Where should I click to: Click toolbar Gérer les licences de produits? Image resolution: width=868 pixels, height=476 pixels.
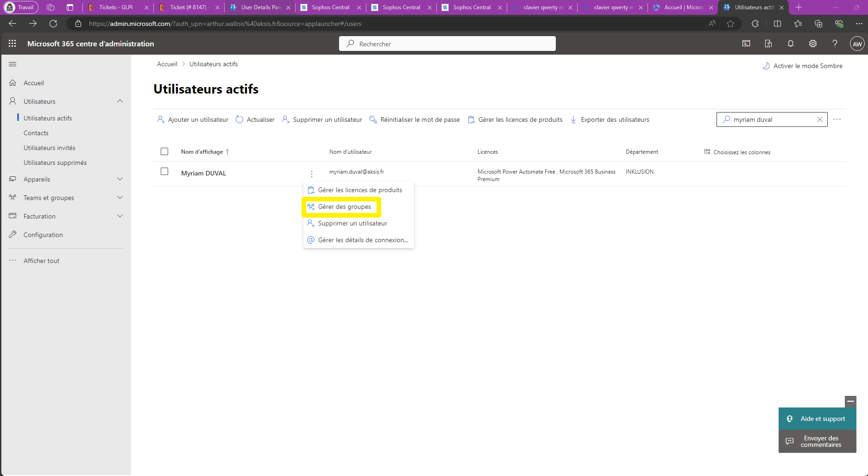tap(515, 119)
